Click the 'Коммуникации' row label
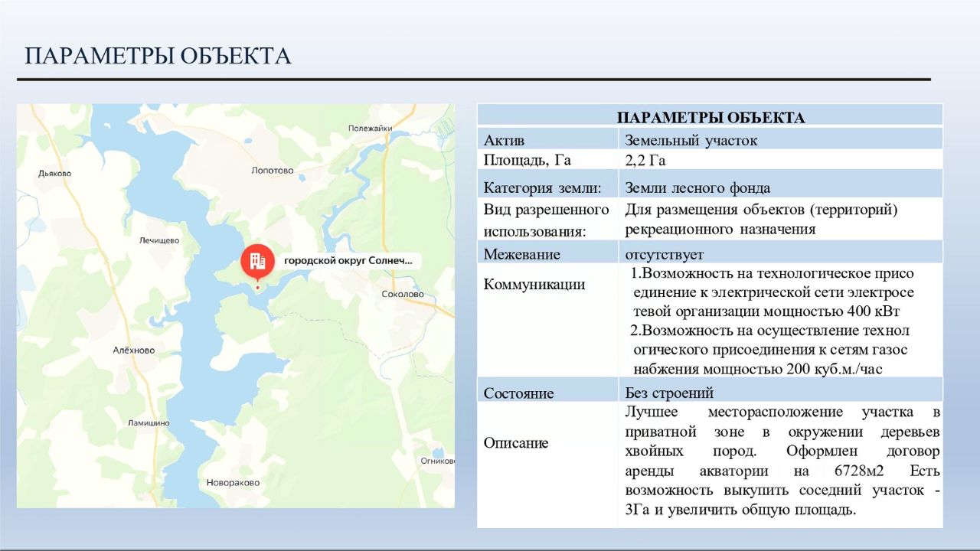Image resolution: width=980 pixels, height=551 pixels. tap(534, 285)
